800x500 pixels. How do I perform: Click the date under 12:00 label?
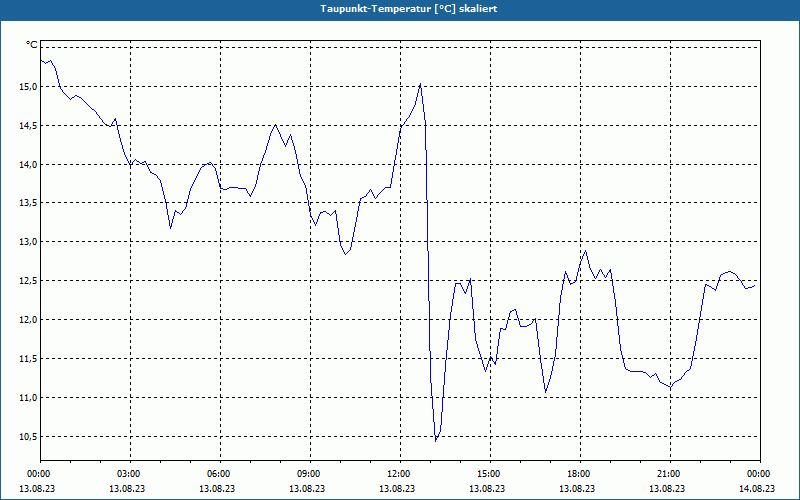(x=397, y=488)
